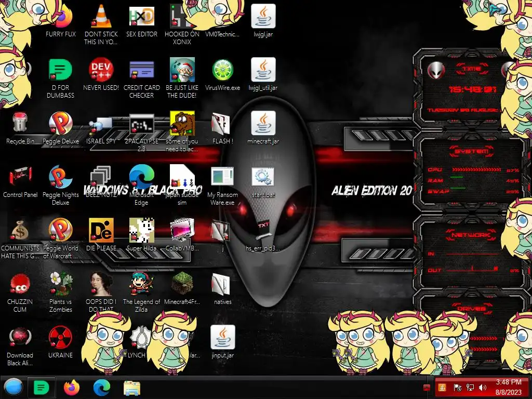Open Microsoft Edge desktop shortcut
The width and height of the screenshot is (532, 399).
click(141, 177)
